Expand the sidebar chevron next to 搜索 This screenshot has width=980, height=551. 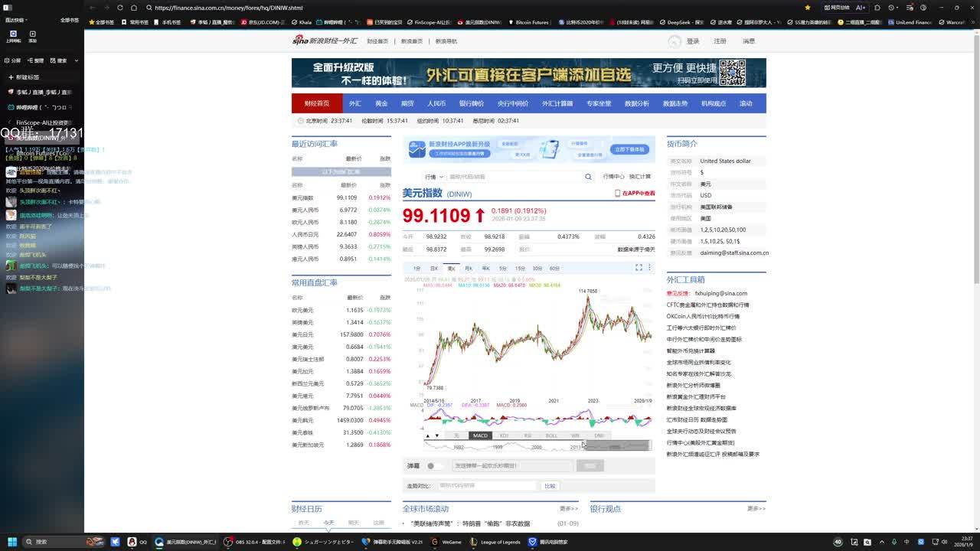[x=77, y=60]
